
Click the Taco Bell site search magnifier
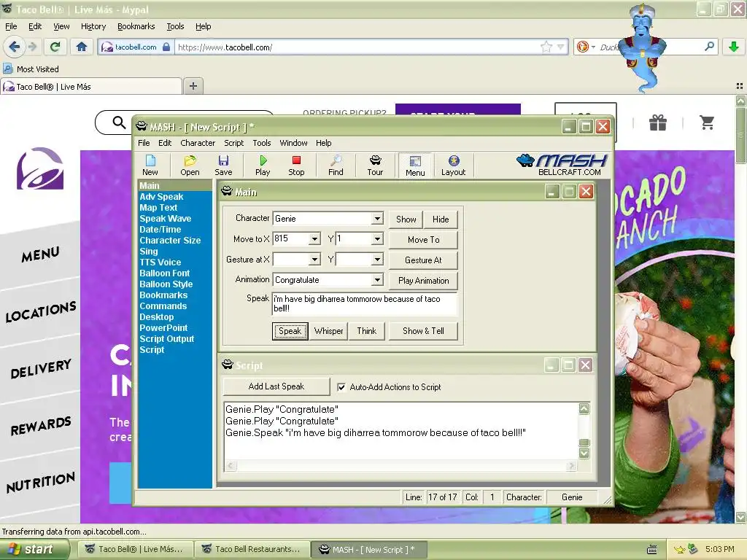pyautogui.click(x=119, y=122)
